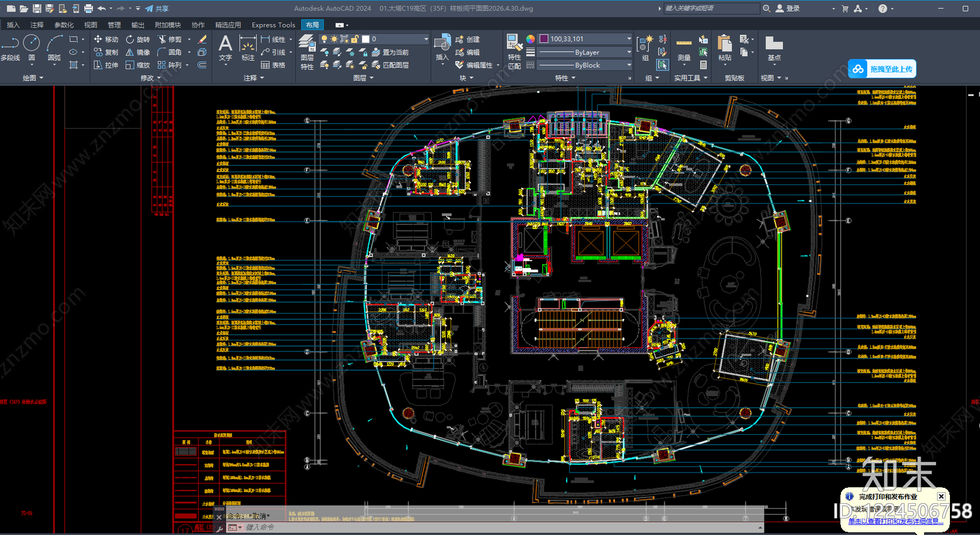Switch to the Insert (插入) ribbon tab
The image size is (980, 535).
13,25
